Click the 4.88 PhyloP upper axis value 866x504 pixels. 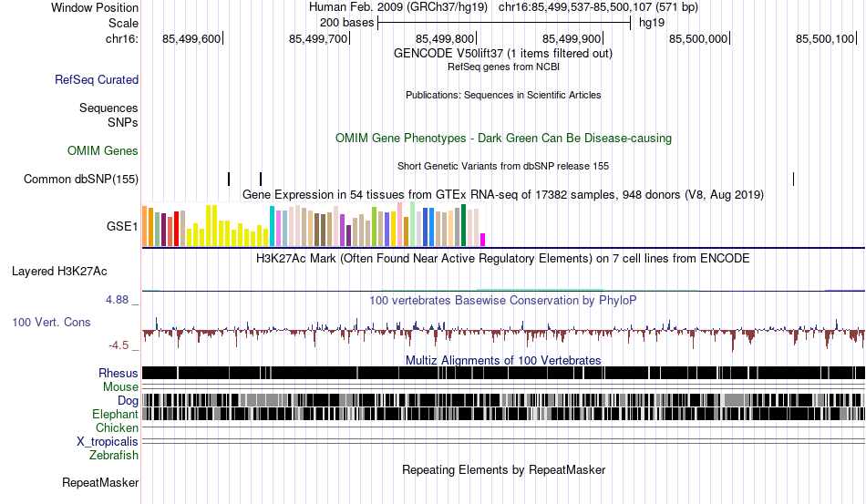[x=117, y=300]
